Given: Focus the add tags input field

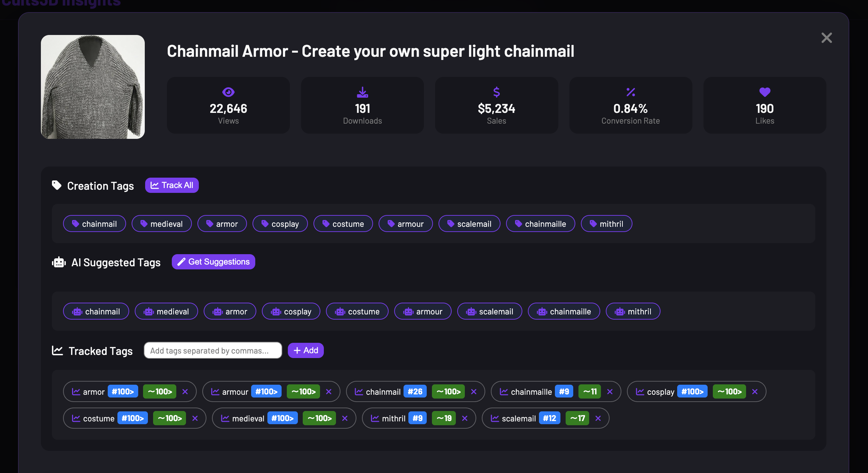Looking at the screenshot, I should (x=213, y=350).
